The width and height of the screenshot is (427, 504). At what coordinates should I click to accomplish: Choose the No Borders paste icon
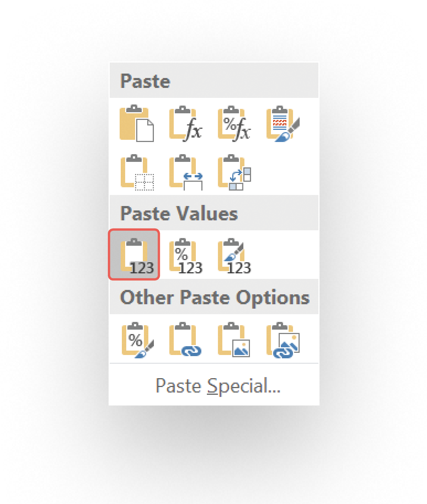137,172
